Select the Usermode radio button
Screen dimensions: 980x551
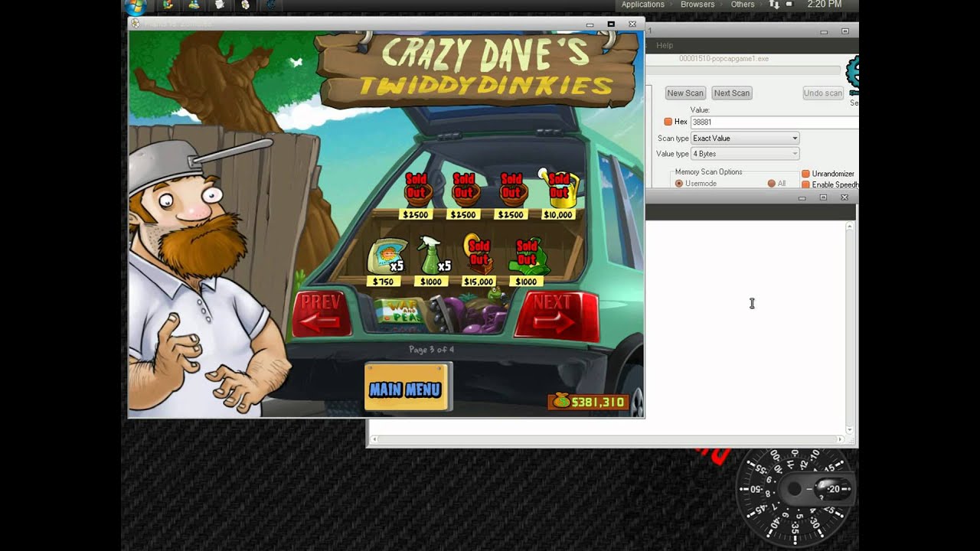pyautogui.click(x=679, y=184)
